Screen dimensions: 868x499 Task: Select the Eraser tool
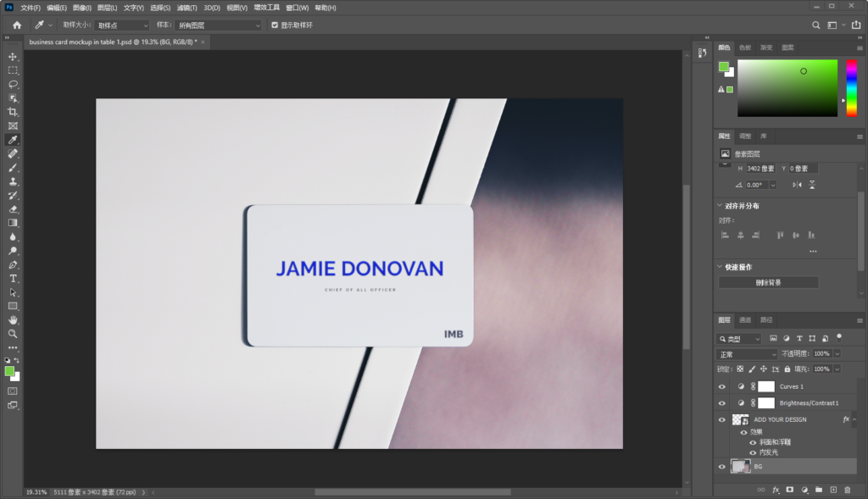[13, 209]
